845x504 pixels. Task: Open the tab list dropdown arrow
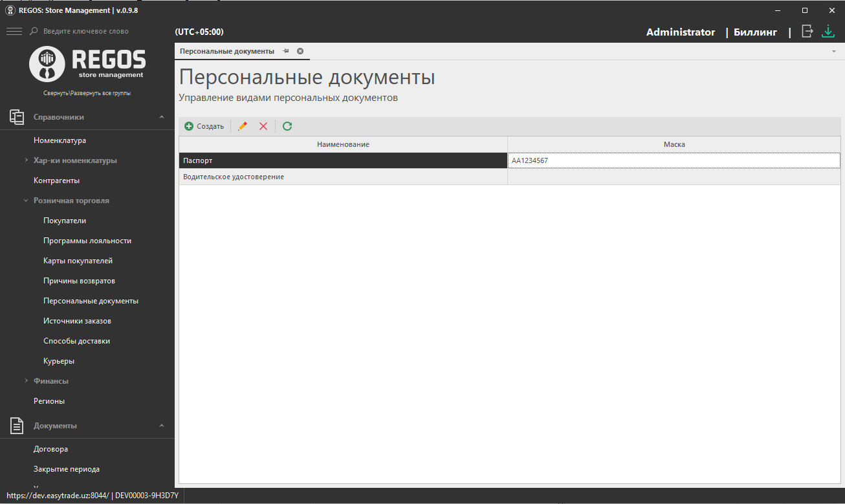click(834, 51)
